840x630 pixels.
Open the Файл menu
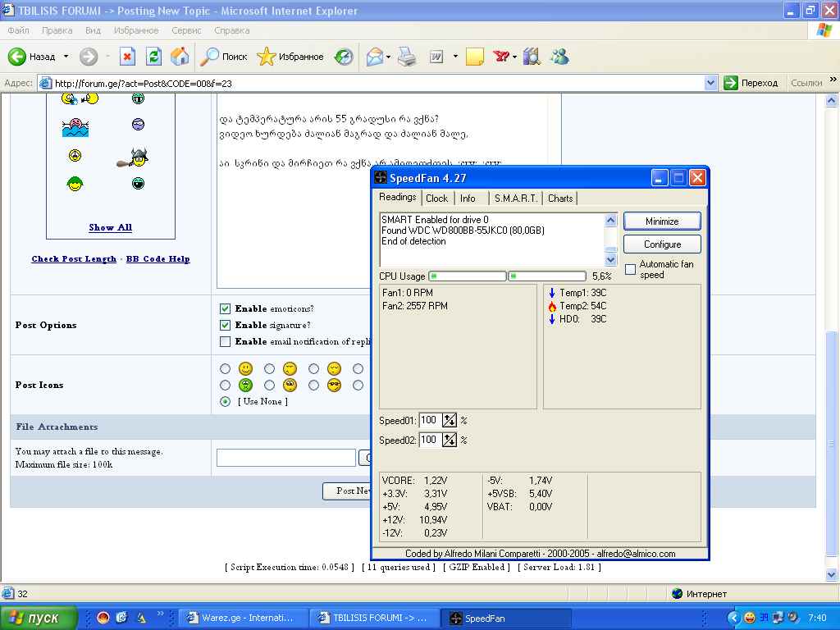tap(19, 30)
